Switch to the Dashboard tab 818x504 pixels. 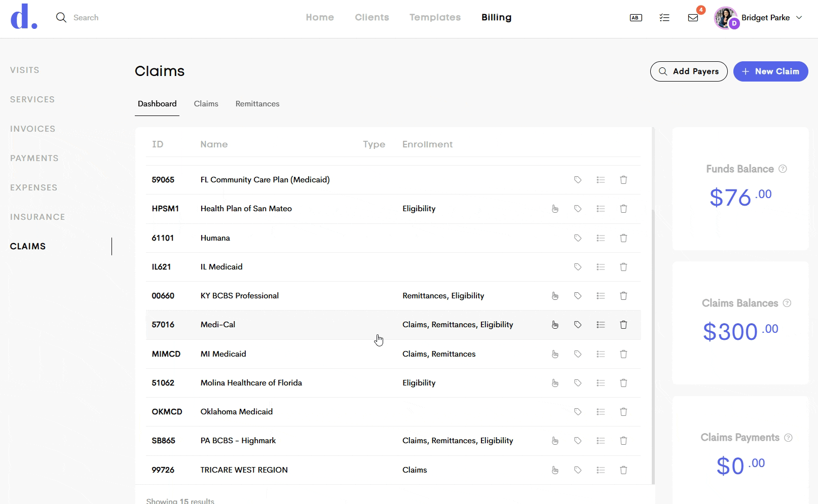tap(157, 104)
